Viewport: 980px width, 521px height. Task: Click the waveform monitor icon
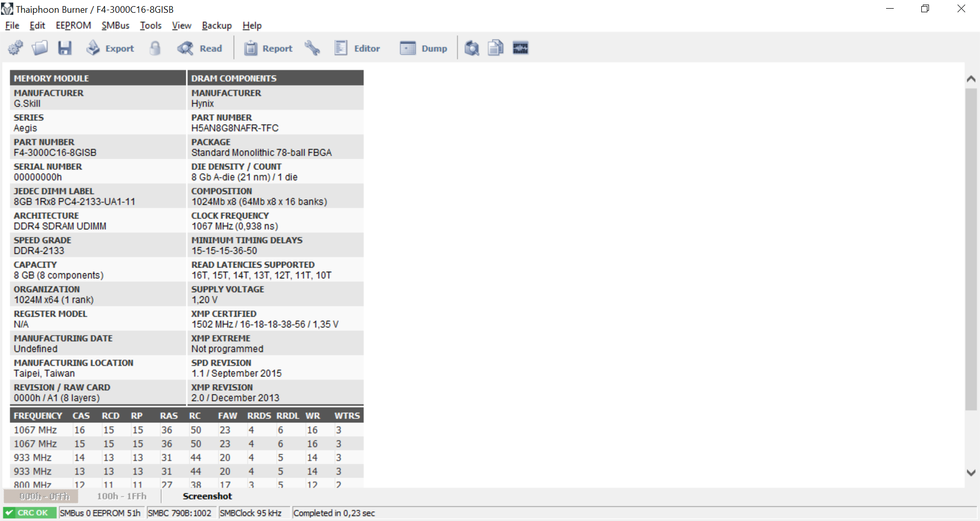520,49
